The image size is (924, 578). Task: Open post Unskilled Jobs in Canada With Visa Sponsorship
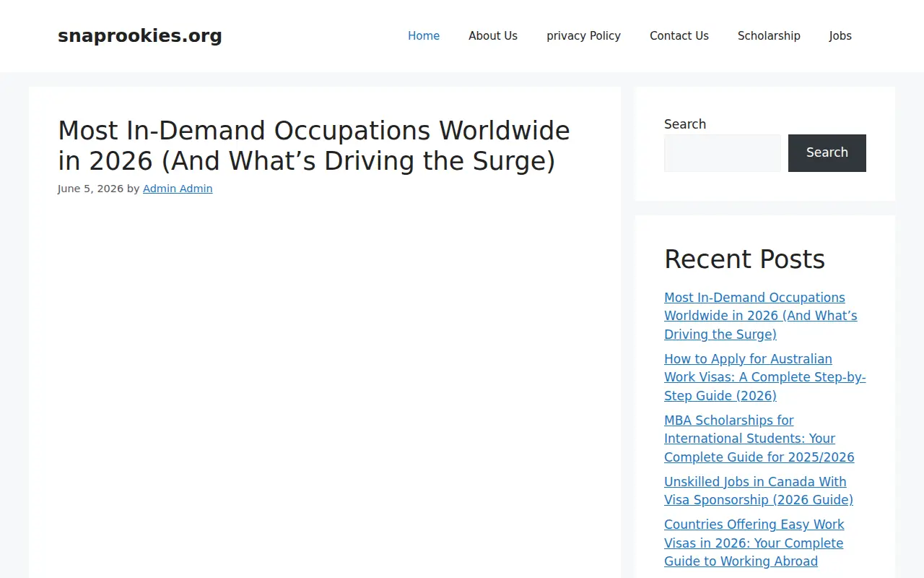coord(759,491)
